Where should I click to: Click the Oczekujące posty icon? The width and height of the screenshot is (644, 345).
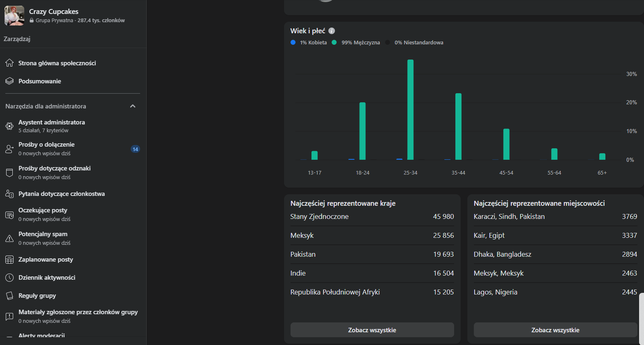click(9, 215)
